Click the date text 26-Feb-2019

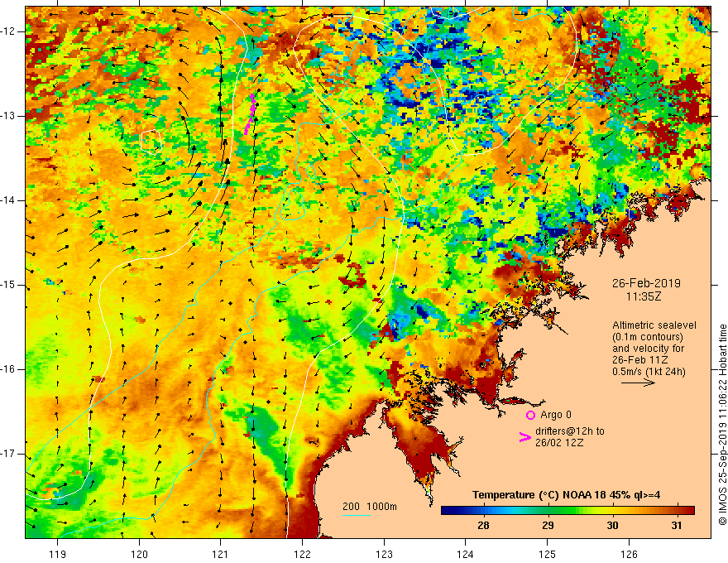(x=646, y=283)
